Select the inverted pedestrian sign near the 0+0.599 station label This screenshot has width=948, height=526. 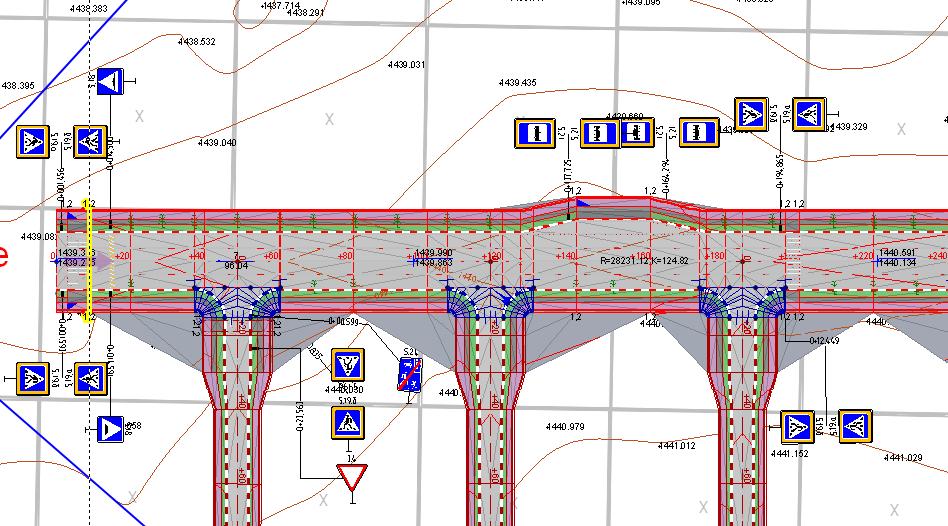348,365
